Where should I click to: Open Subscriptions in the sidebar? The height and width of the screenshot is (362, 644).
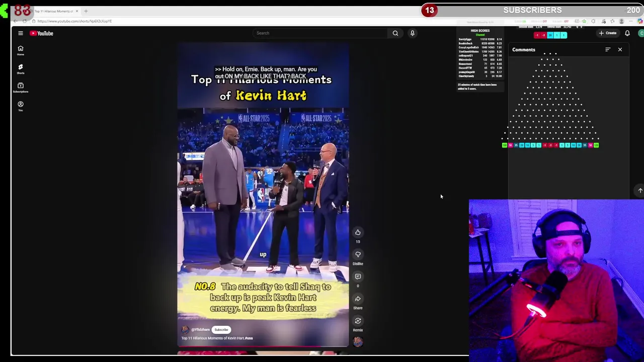(21, 87)
